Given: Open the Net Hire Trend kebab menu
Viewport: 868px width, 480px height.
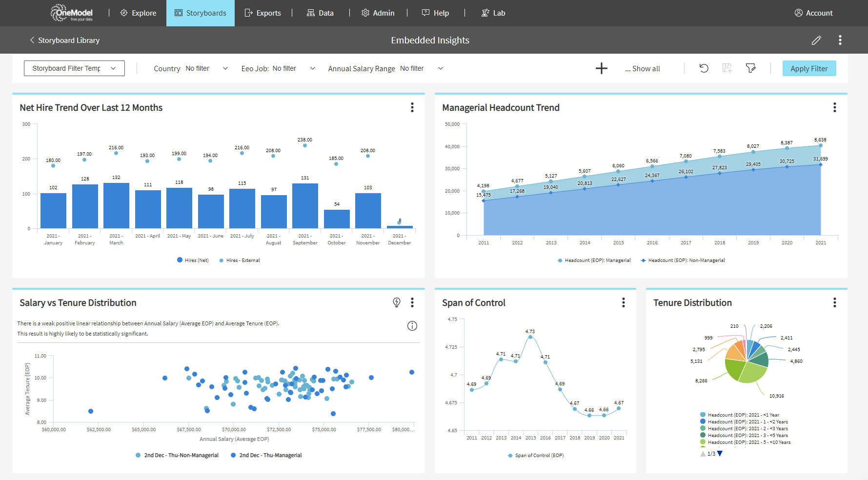Looking at the screenshot, I should coord(412,107).
